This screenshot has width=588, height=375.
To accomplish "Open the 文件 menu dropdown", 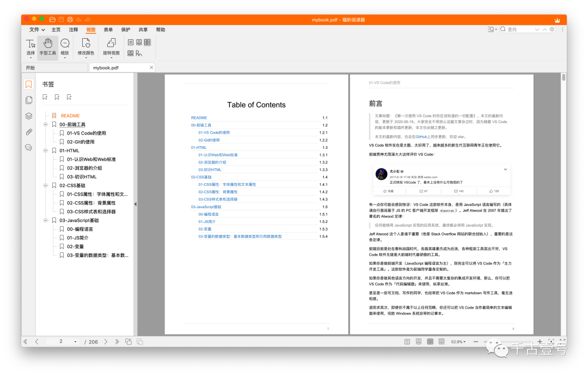I will click(x=37, y=29).
